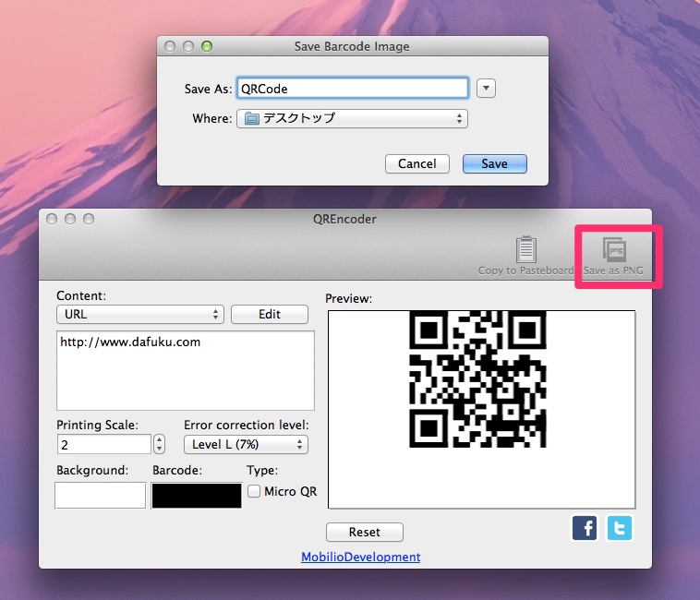The image size is (700, 600).
Task: Click the Save as PNG toolbar icon
Action: pyautogui.click(x=614, y=249)
